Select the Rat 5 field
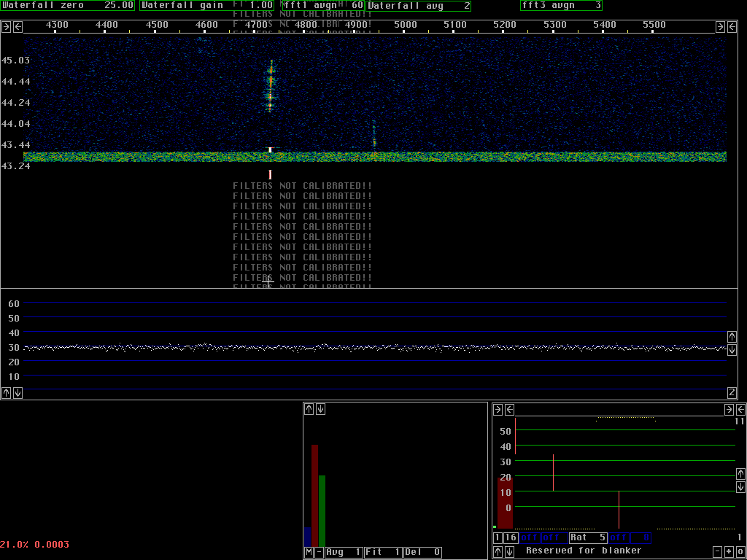The width and height of the screenshot is (747, 560). click(589, 538)
